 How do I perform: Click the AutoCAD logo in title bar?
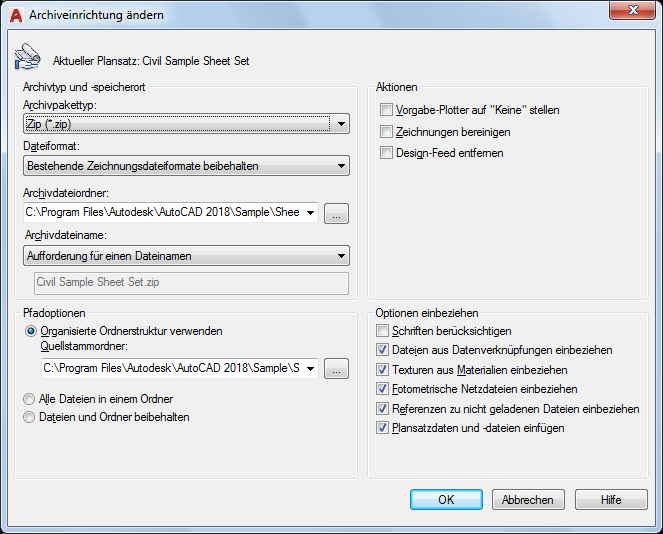[16, 15]
